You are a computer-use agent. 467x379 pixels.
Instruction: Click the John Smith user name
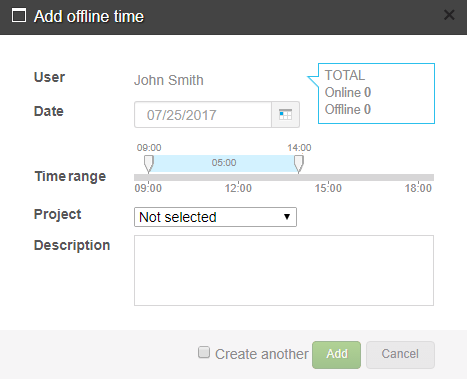coord(169,80)
